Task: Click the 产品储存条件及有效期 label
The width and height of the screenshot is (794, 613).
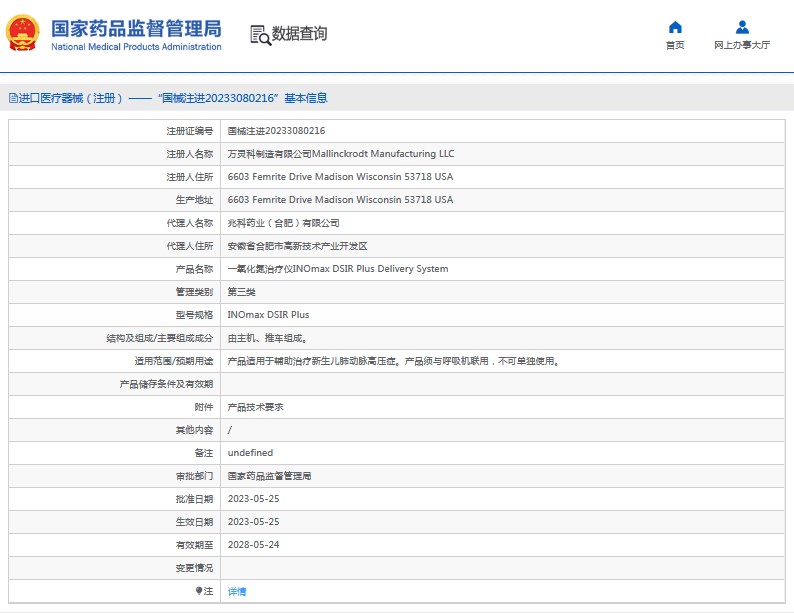Action: point(167,384)
